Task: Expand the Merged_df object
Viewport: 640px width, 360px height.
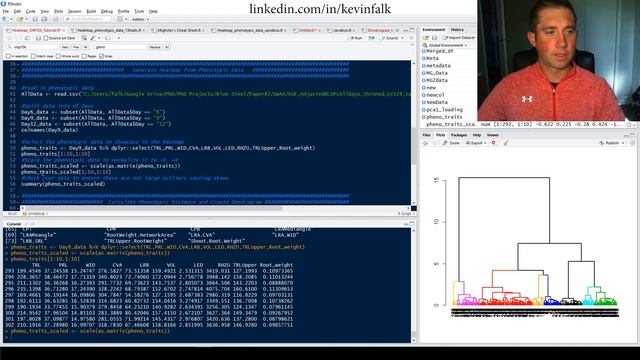Action: (423, 51)
